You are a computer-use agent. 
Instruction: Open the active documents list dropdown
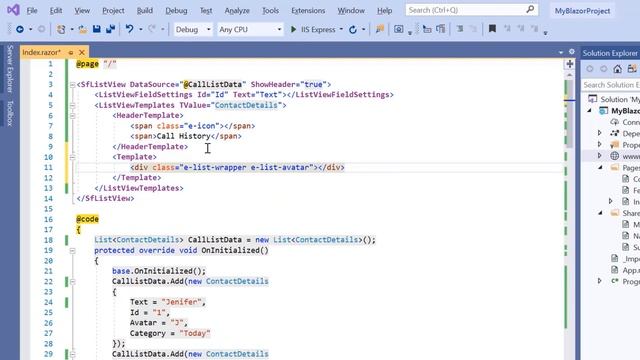tap(560, 52)
